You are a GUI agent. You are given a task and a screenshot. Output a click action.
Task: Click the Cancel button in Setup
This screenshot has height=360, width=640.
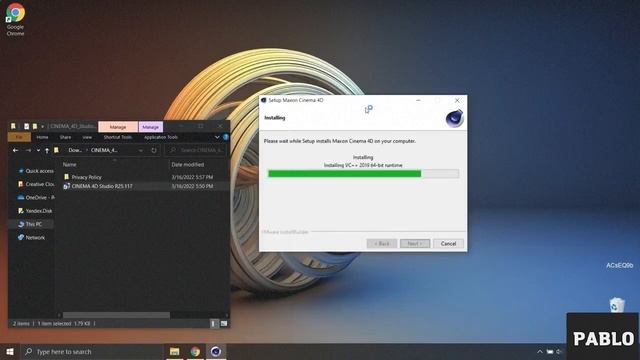click(448, 243)
